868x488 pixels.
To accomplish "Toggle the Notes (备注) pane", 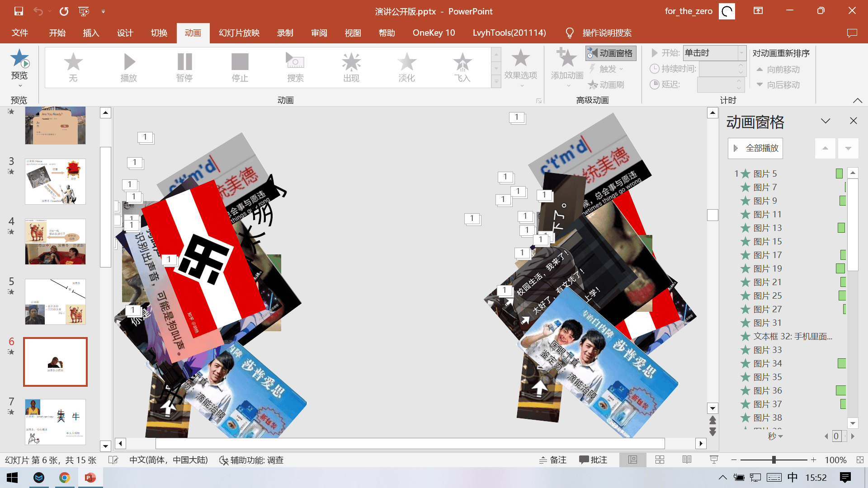I will 553,460.
